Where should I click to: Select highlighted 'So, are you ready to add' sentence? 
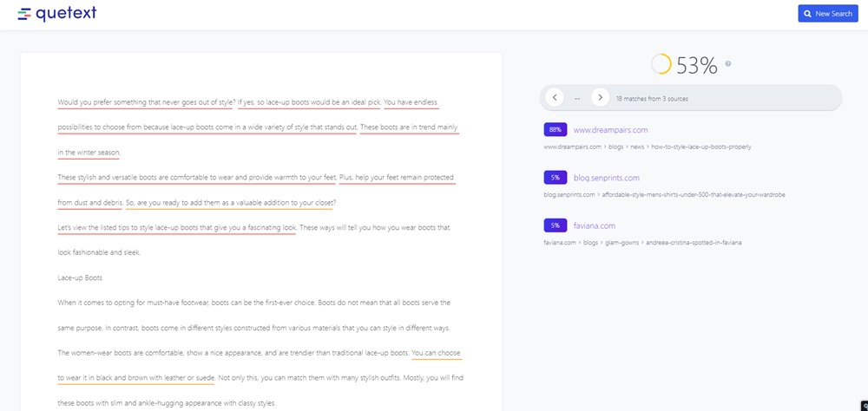click(231, 203)
